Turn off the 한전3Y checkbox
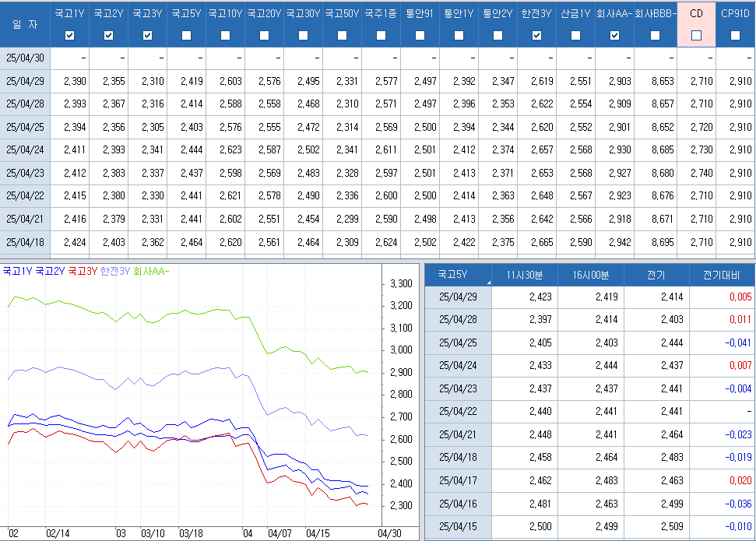 point(536,35)
